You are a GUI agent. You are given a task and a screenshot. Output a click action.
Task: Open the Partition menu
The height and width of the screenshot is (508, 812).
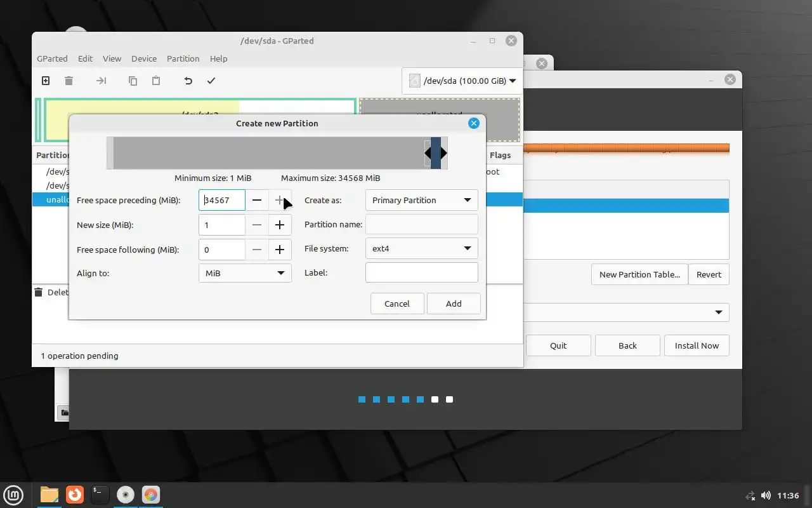[x=183, y=58]
